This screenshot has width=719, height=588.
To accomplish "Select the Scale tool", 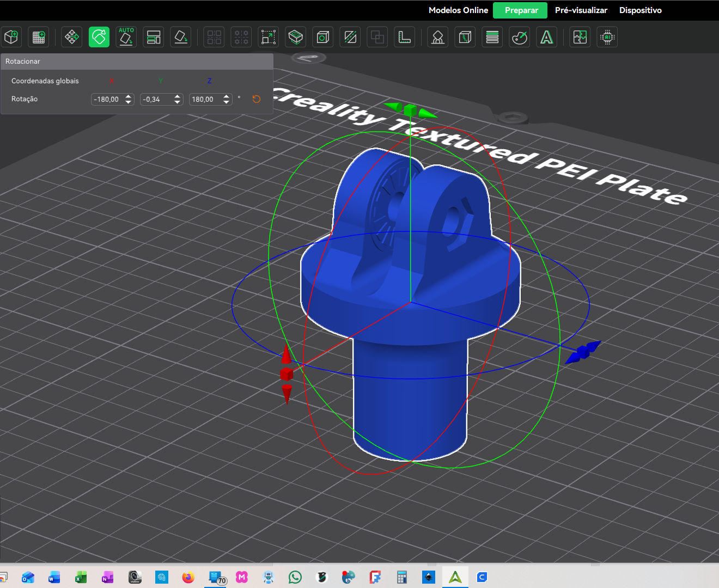I will [x=269, y=37].
